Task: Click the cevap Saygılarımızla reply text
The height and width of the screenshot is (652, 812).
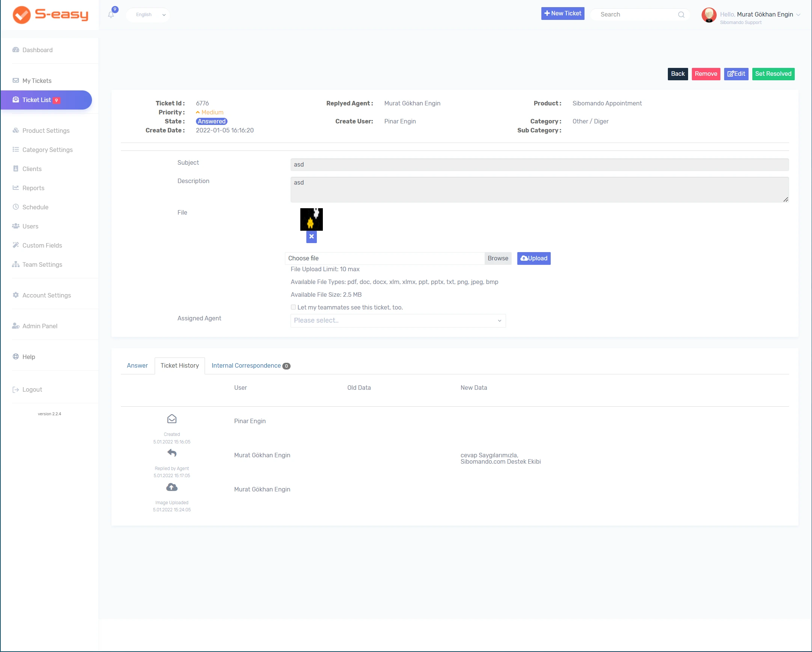Action: coord(500,458)
